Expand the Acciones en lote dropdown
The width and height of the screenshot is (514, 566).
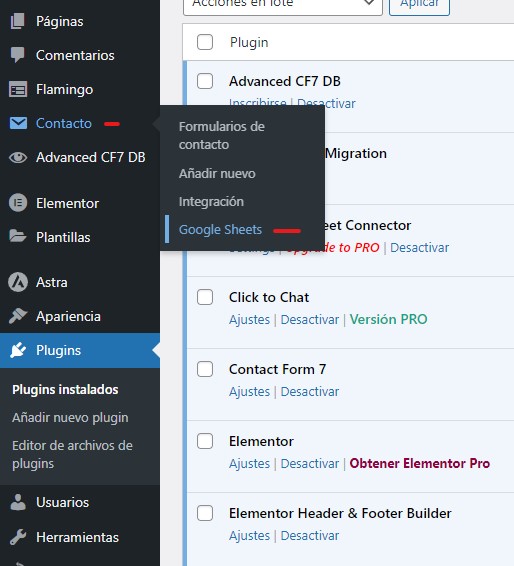point(283,4)
